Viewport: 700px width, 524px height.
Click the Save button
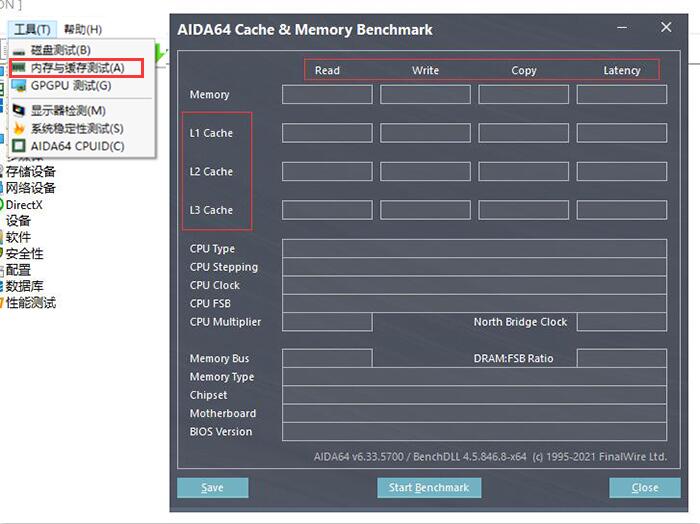212,488
